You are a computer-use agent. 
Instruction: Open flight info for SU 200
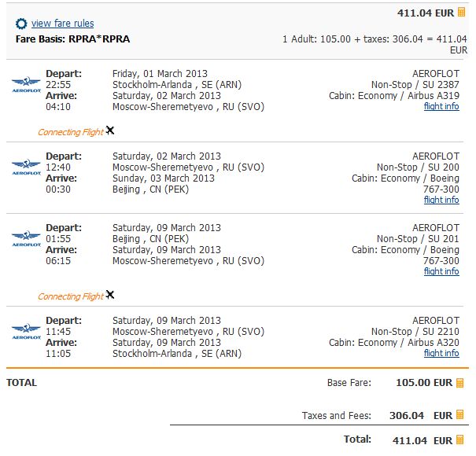441,200
